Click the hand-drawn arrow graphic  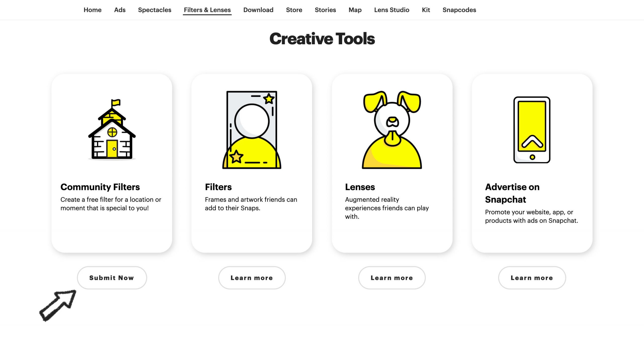[58, 305]
